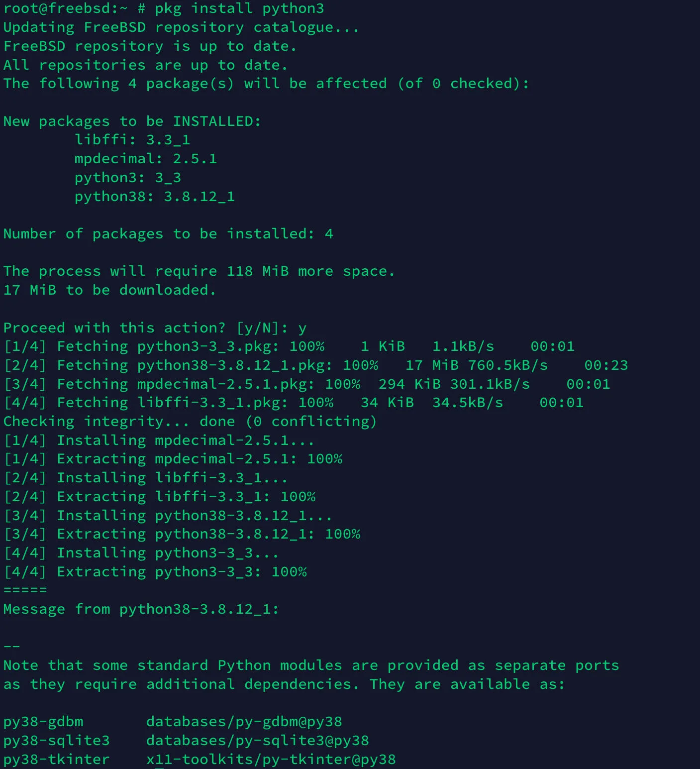Screen dimensions: 700x769
Task: Click the 'Installing python3-3_3...' line
Action: [x=141, y=553]
